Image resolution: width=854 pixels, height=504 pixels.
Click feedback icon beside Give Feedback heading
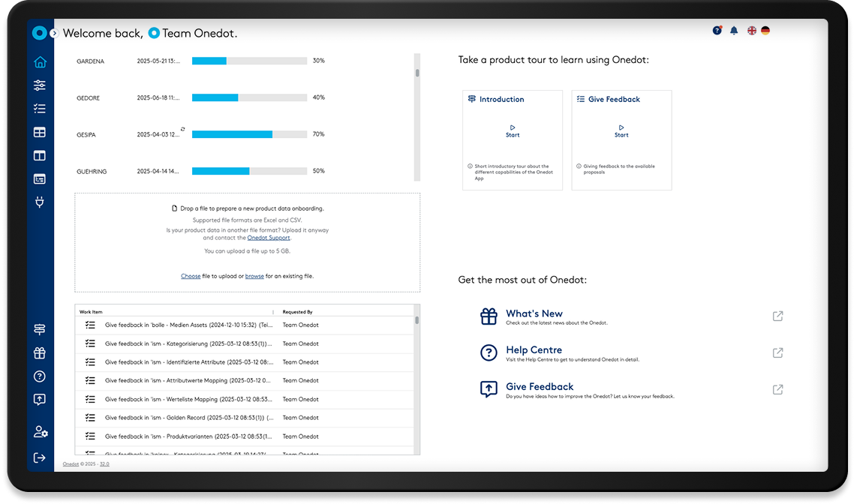(489, 389)
